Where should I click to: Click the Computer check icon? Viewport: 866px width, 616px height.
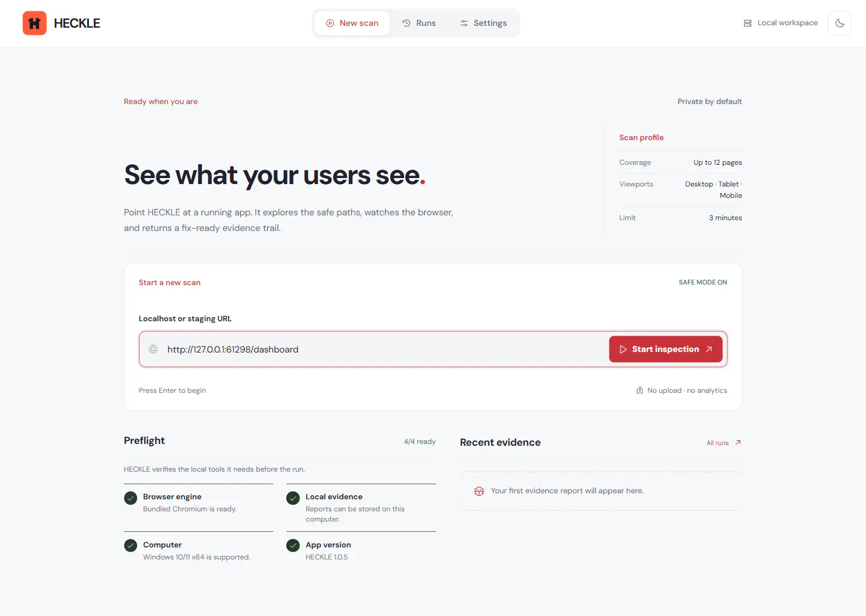click(x=131, y=546)
